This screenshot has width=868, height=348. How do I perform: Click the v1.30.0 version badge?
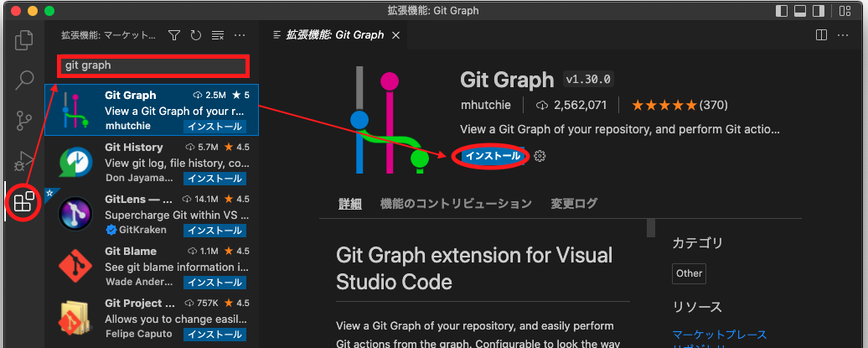[x=588, y=80]
